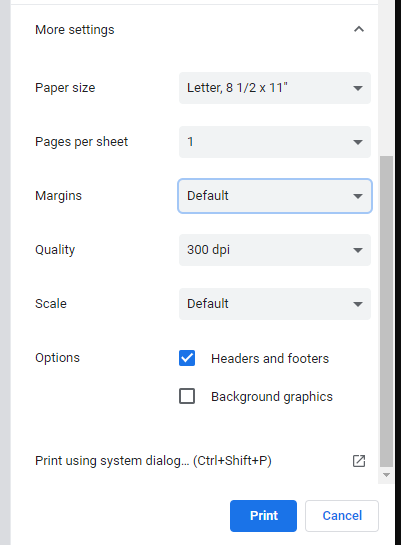Click the Background graphics option label
Screen dimensions: 401x545
pos(272,397)
